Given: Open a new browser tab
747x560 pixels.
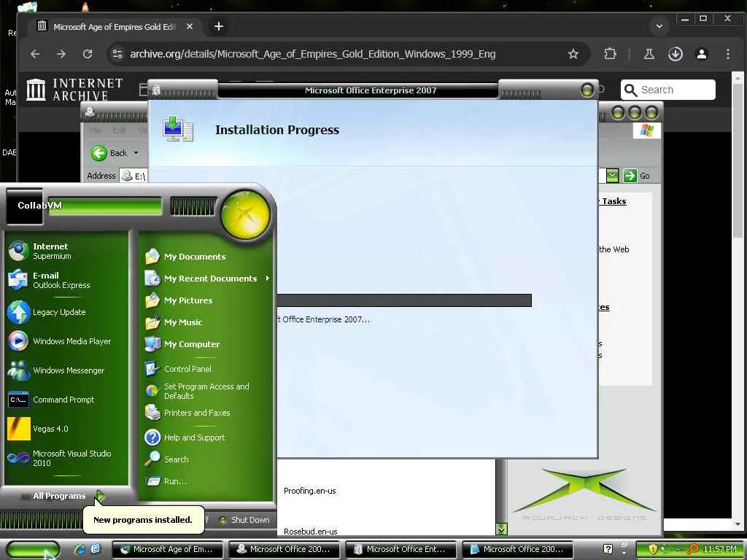Looking at the screenshot, I should coord(219,27).
